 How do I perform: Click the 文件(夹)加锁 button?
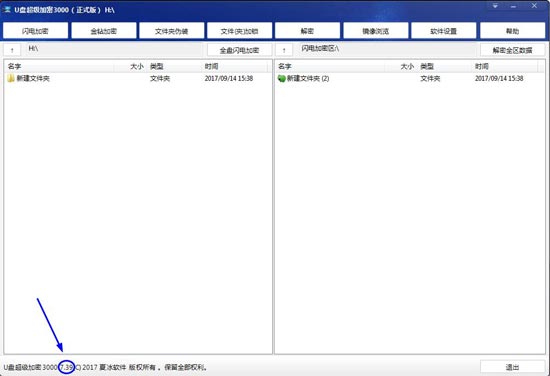(240, 31)
